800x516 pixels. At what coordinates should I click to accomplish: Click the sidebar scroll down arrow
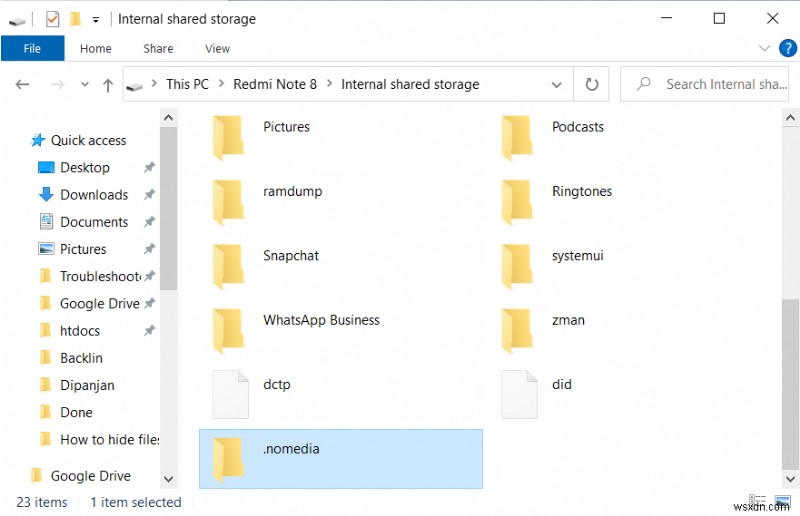click(168, 479)
